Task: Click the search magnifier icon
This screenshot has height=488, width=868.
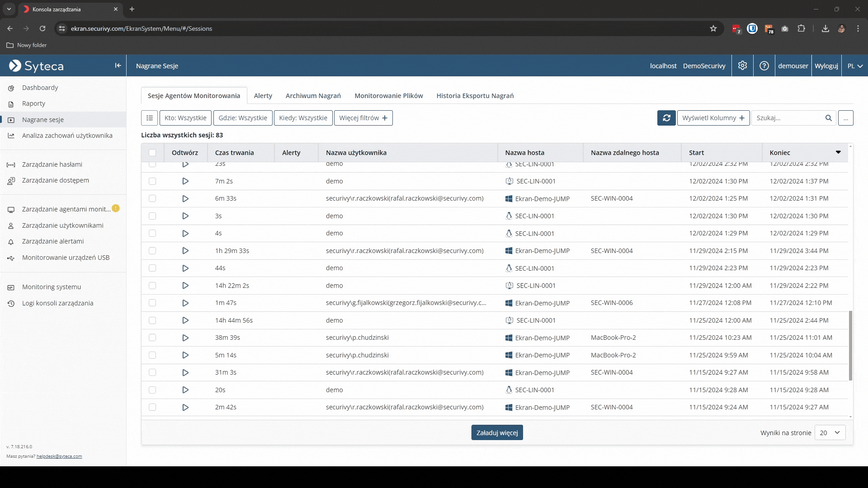Action: (828, 118)
